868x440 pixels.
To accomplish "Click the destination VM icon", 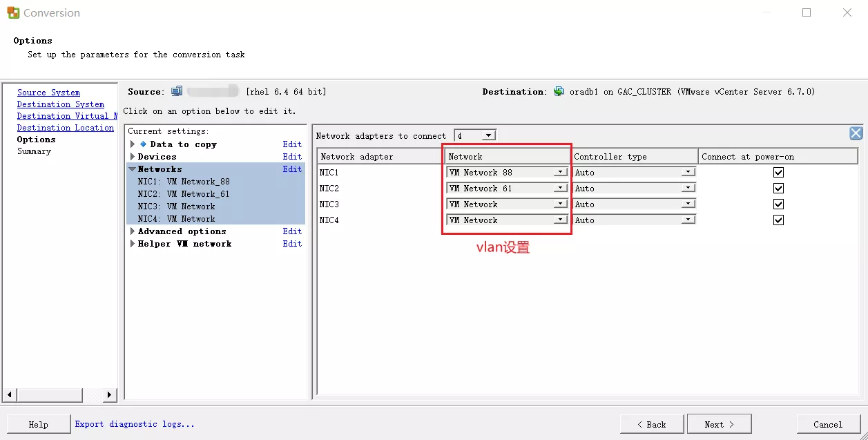I will pyautogui.click(x=559, y=91).
